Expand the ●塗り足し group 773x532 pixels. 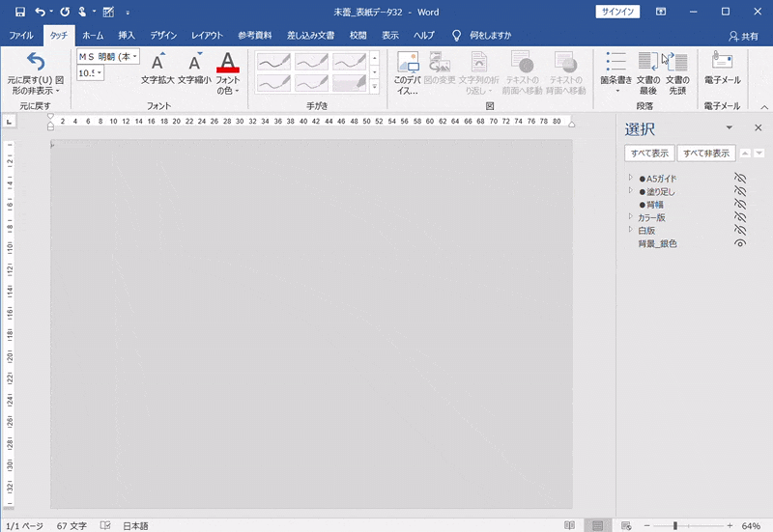pyautogui.click(x=631, y=190)
